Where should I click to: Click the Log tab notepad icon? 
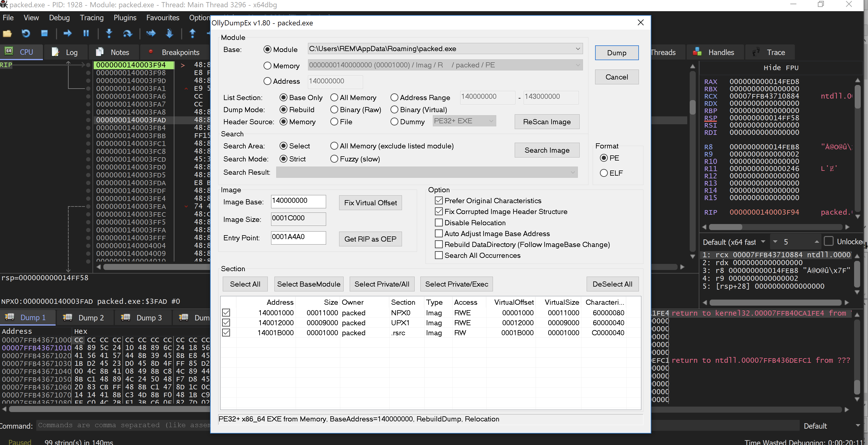tap(55, 52)
